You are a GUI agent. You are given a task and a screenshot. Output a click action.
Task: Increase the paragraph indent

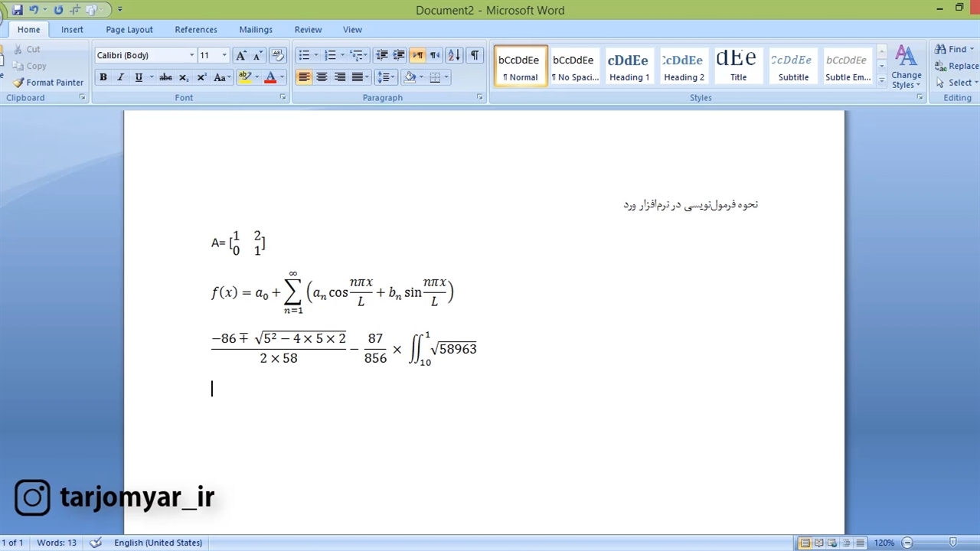click(x=399, y=55)
